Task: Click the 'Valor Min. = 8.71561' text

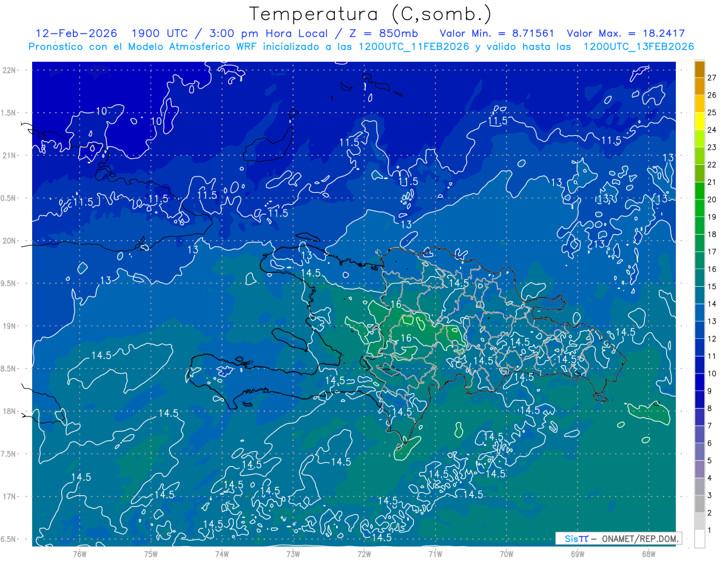Action: [x=496, y=33]
